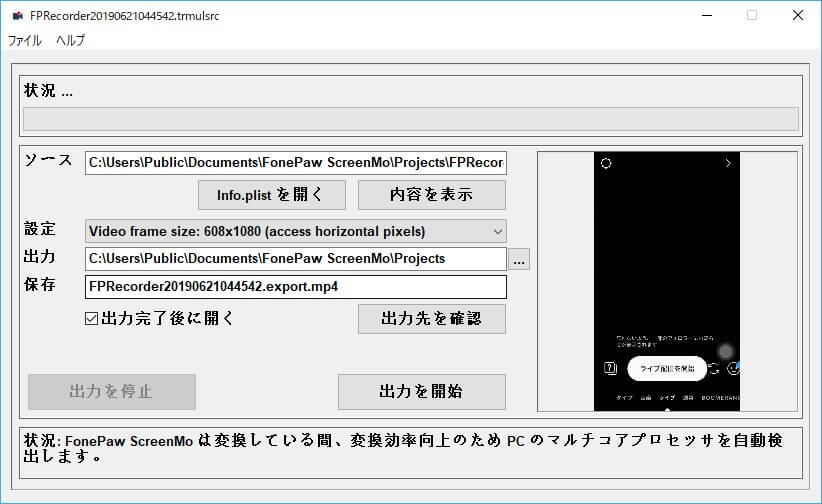Click the 出力 folder path field

pos(296,259)
